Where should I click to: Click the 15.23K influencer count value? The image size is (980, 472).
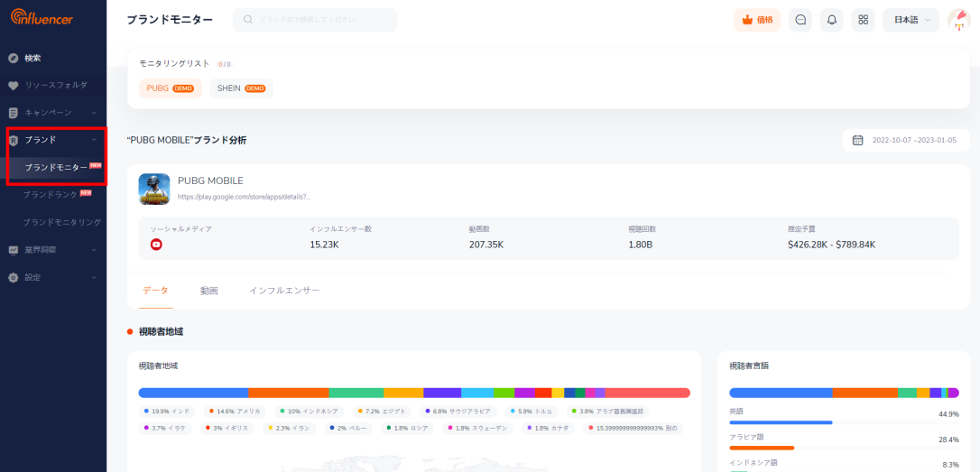(x=324, y=245)
